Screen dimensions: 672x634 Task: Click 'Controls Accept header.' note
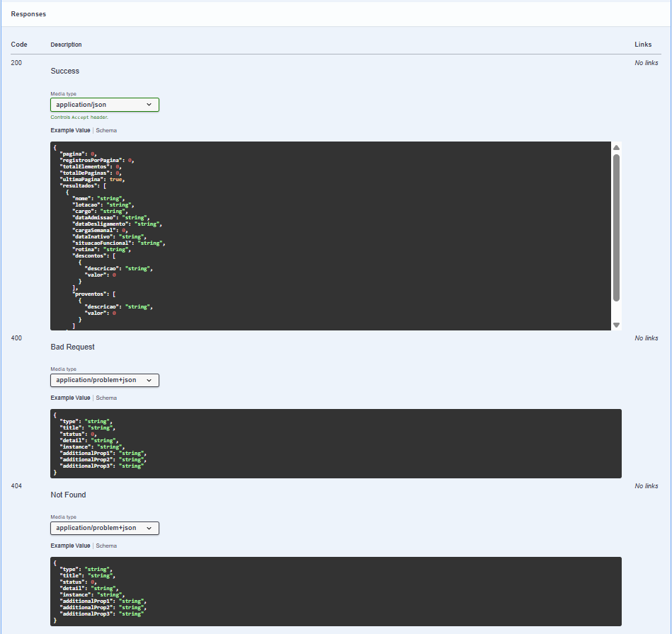(x=79, y=117)
